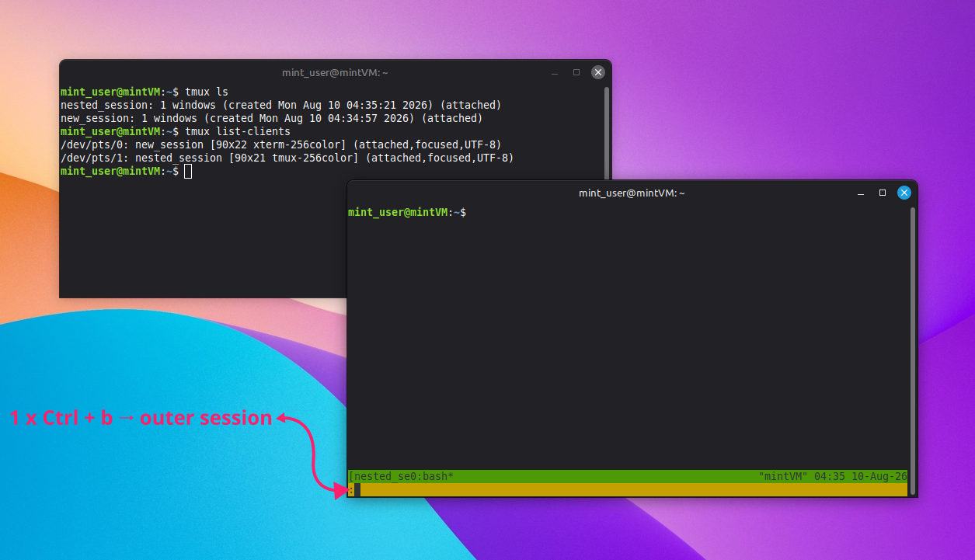Minimize the front tmux terminal window
This screenshot has height=560, width=975.
tap(861, 193)
